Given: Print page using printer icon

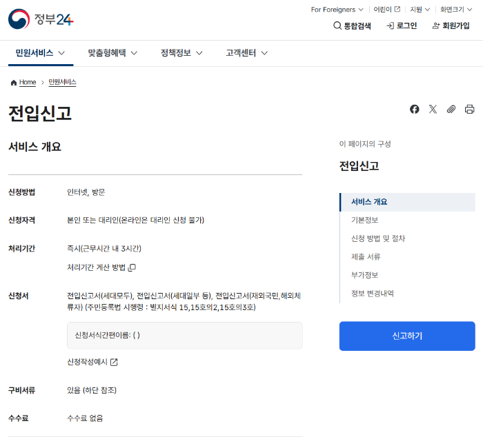Looking at the screenshot, I should click(x=469, y=109).
